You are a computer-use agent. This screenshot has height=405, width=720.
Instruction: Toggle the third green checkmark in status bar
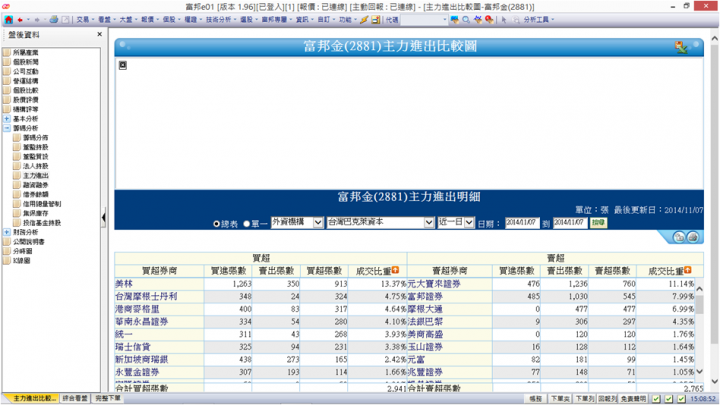click(x=681, y=399)
